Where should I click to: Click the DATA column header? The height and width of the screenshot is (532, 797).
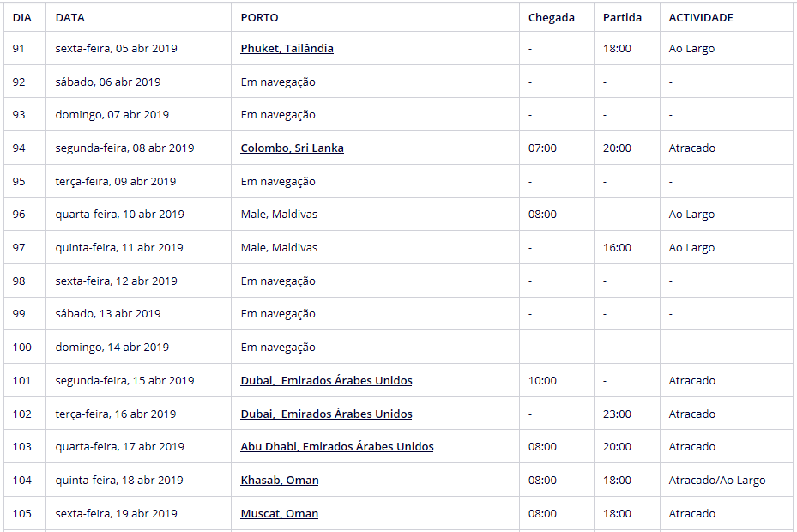coord(70,17)
